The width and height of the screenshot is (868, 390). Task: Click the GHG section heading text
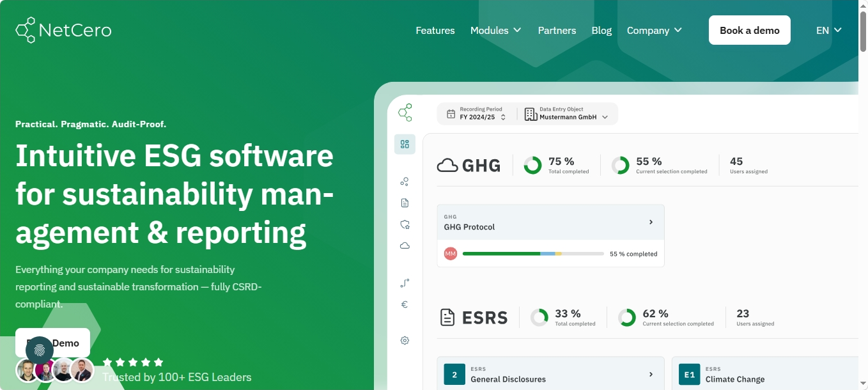pos(481,166)
